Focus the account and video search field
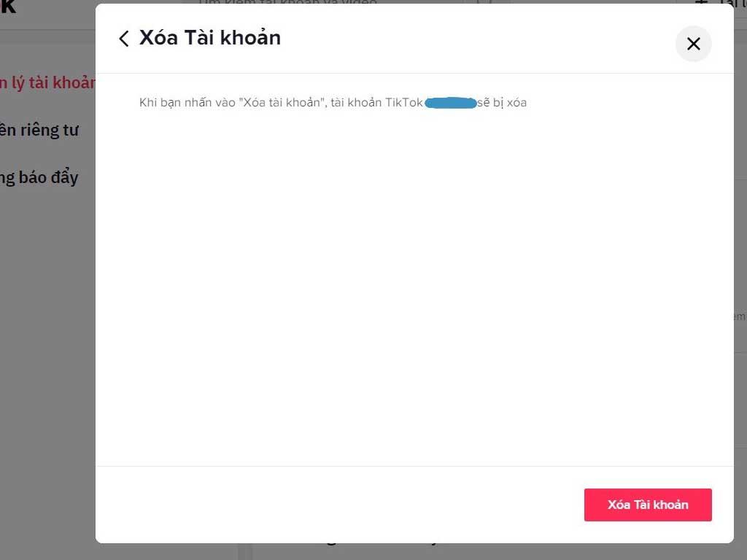This screenshot has width=747, height=560. tap(292, 3)
